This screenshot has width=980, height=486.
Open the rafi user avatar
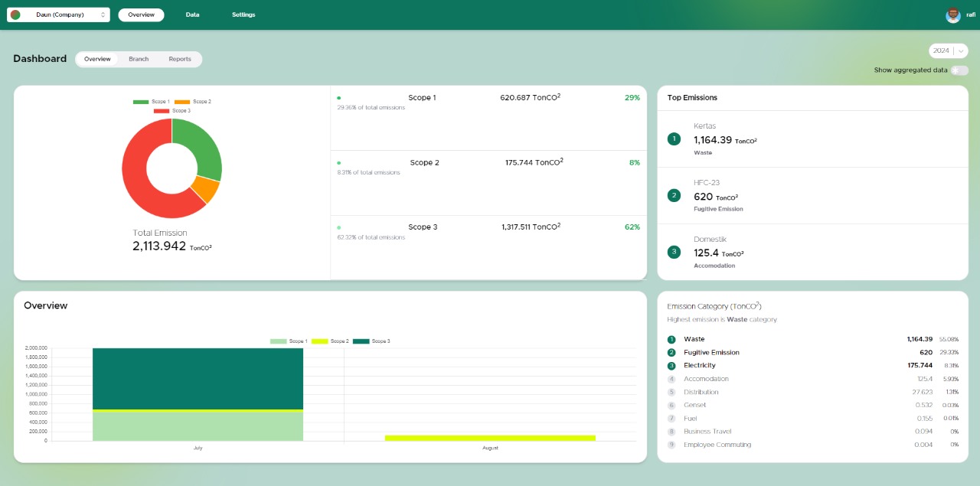coord(953,15)
